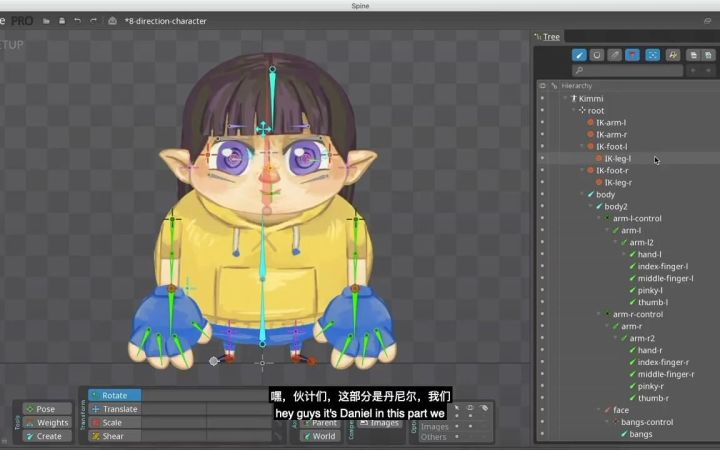Toggle the visibility dot for the arm-r-control row
Screen dimensions: 720x450
coord(542,314)
